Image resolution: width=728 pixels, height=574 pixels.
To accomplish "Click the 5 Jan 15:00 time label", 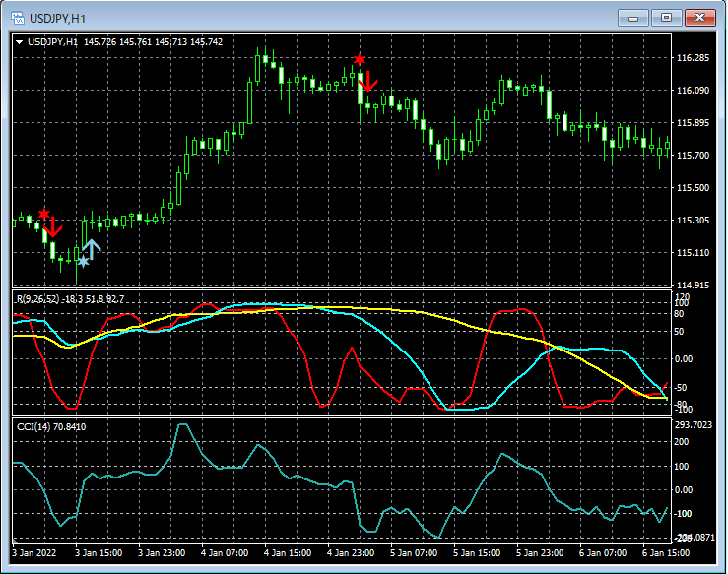I will (477, 553).
